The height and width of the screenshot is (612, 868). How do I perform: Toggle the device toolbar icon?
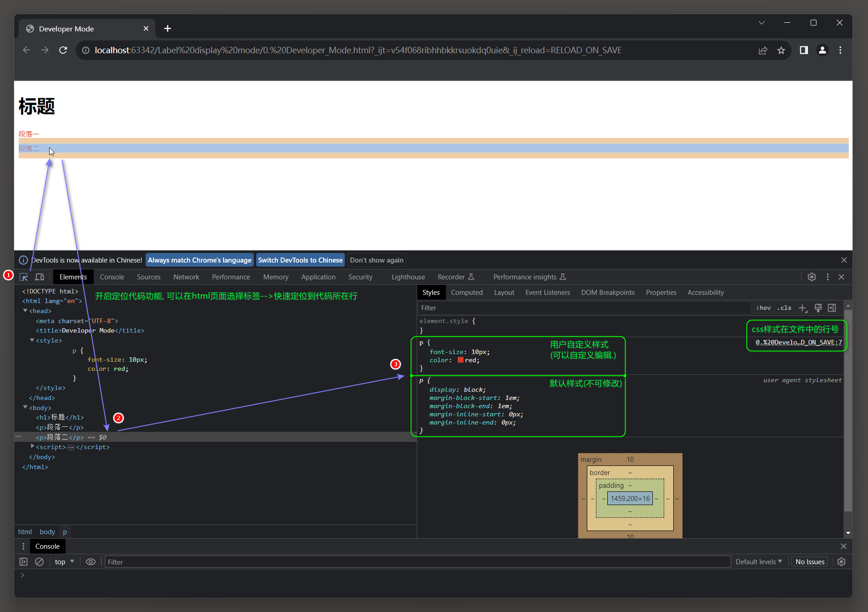pyautogui.click(x=40, y=277)
